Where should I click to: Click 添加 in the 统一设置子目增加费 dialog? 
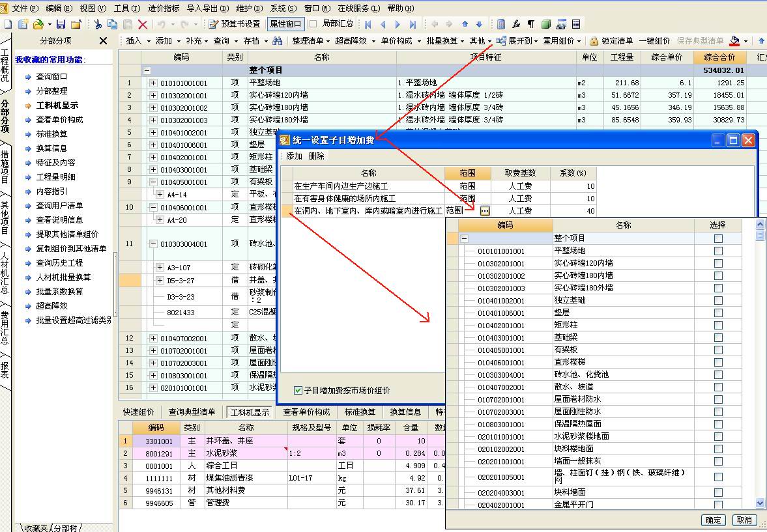click(x=294, y=156)
